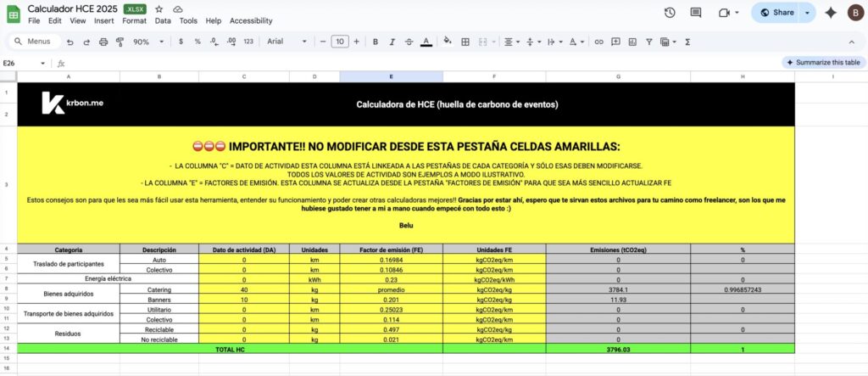Open the Tools menu
868x376 pixels.
tap(188, 21)
